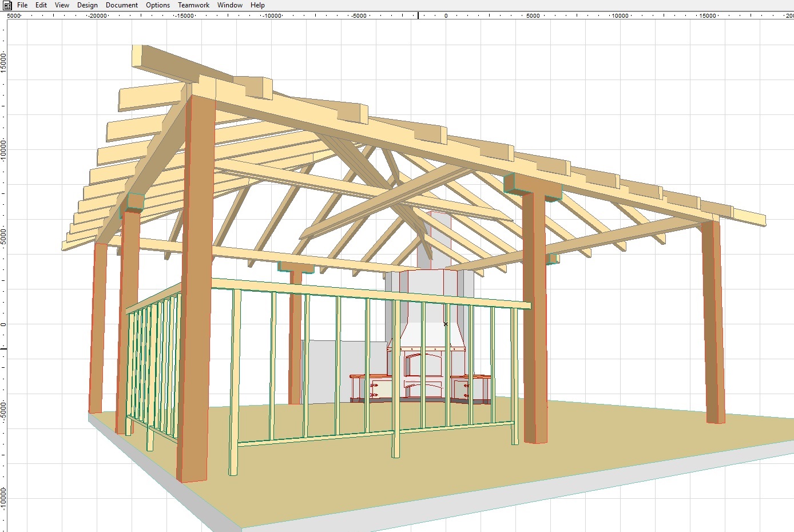
Task: Expand the Document menu
Action: click(122, 5)
